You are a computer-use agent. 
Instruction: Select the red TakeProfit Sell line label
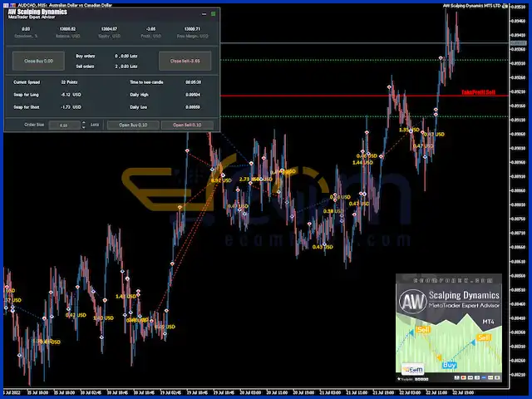point(478,92)
